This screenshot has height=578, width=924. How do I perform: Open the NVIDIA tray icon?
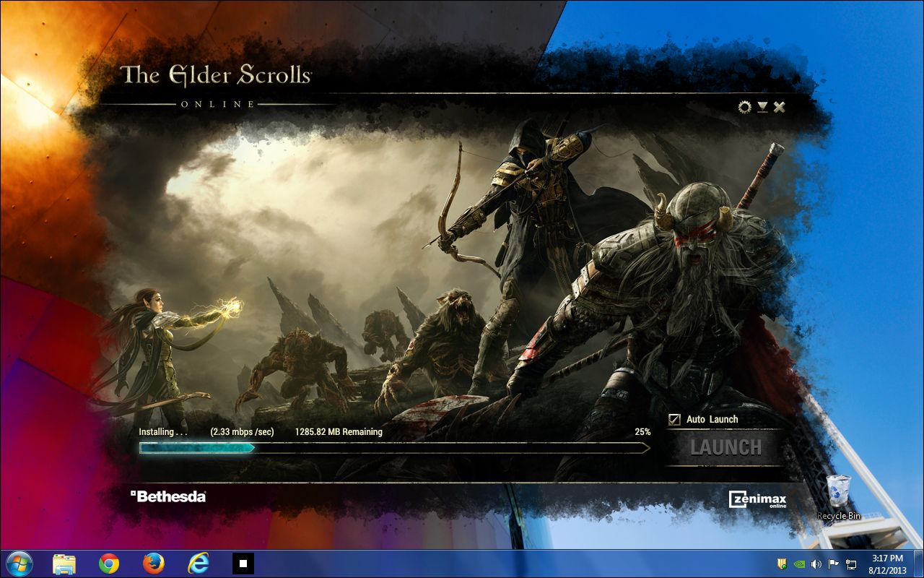799,564
